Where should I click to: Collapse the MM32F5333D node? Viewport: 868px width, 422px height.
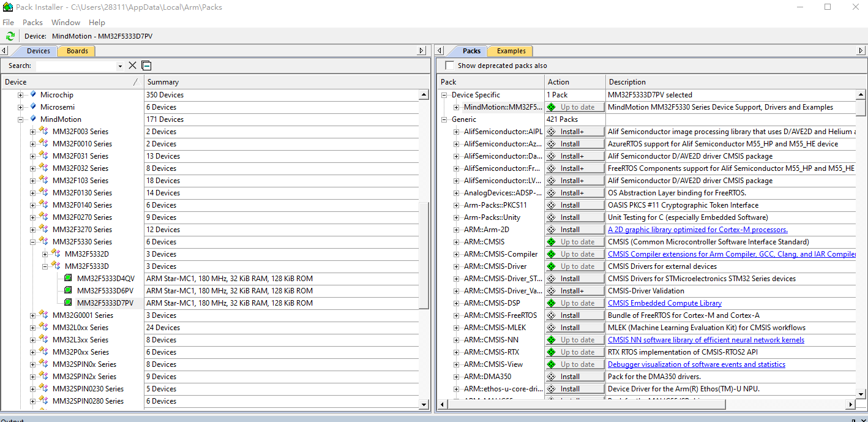pyautogui.click(x=45, y=266)
